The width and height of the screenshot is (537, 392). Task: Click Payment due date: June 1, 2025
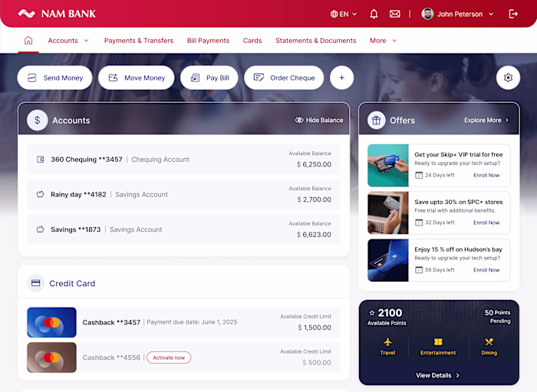pos(192,322)
